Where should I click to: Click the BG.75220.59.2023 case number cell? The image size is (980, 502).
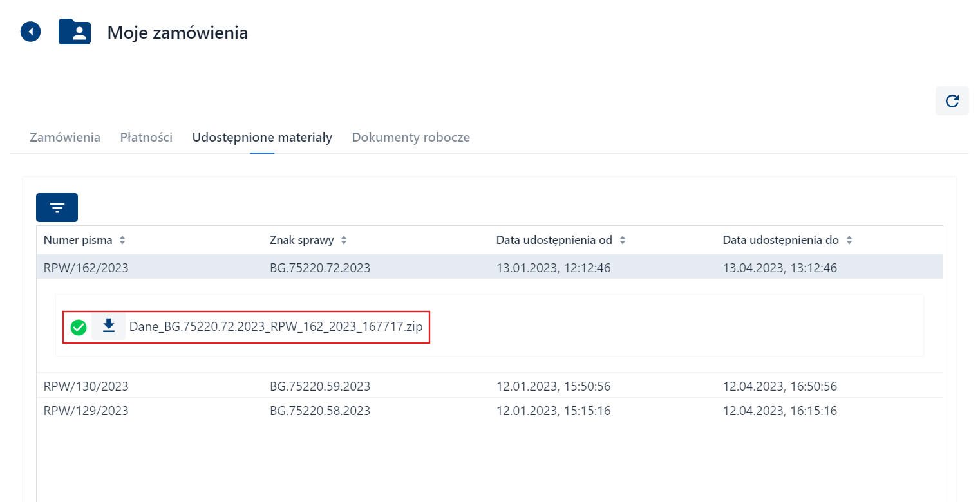click(x=320, y=386)
